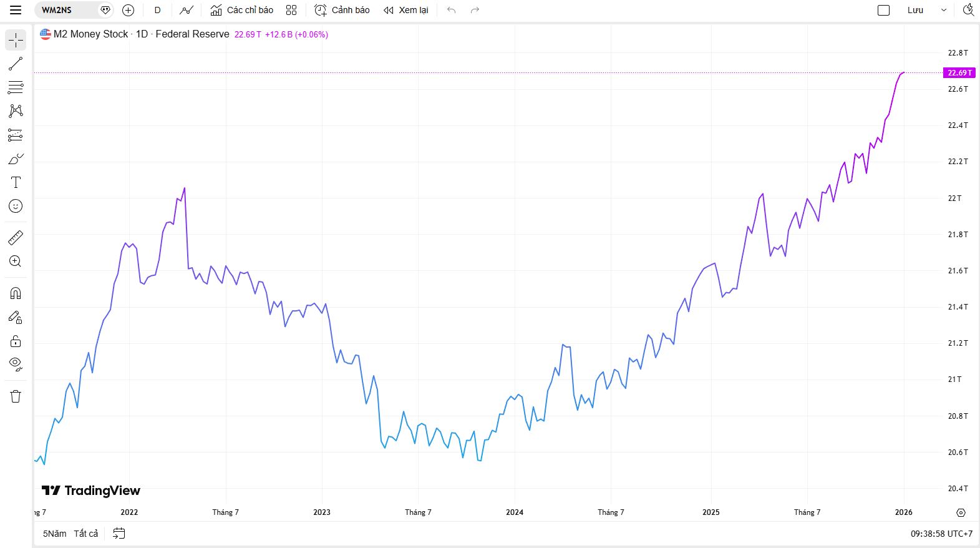Select the ruler measure tool
This screenshot has width=980, height=548.
[x=16, y=238]
